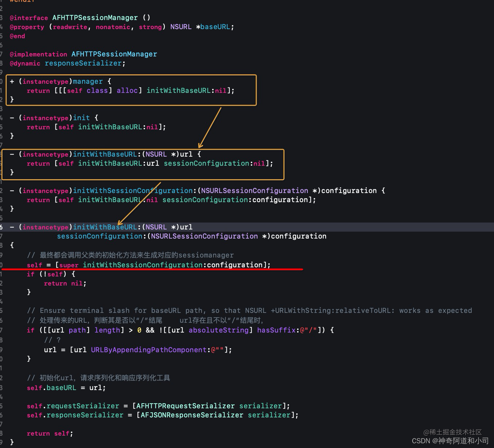Click the configuration argument before closing bracket in initWithSessionConfiguration return

tap(280, 200)
